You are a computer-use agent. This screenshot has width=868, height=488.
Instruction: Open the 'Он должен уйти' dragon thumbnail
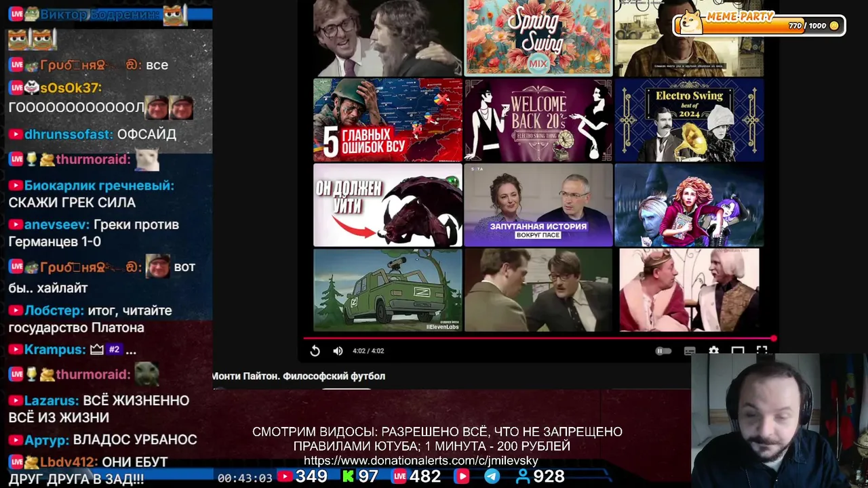pyautogui.click(x=388, y=205)
